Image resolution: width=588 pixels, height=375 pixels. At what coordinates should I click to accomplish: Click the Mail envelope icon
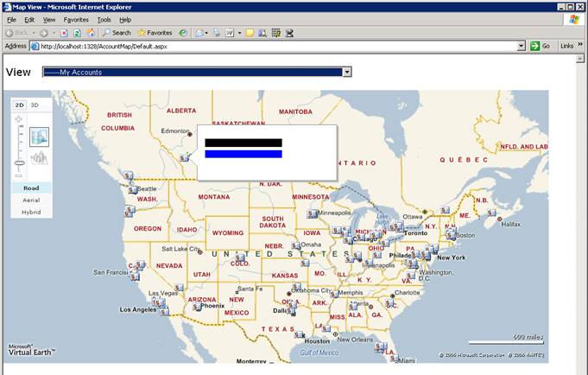(x=199, y=33)
